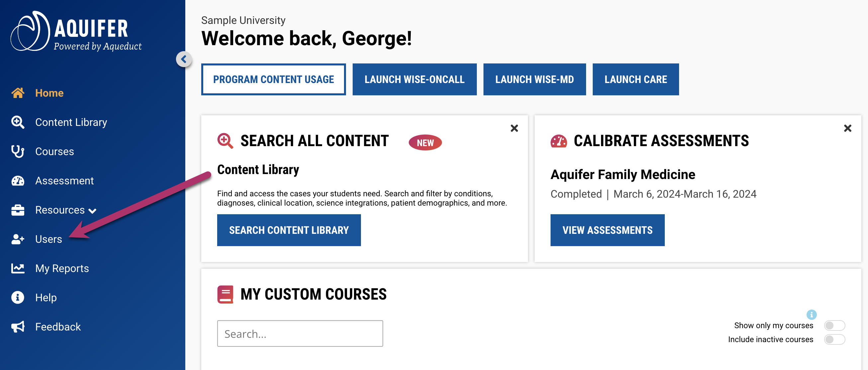This screenshot has height=370, width=868.
Task: Click the info icon above course toggles
Action: [811, 314]
